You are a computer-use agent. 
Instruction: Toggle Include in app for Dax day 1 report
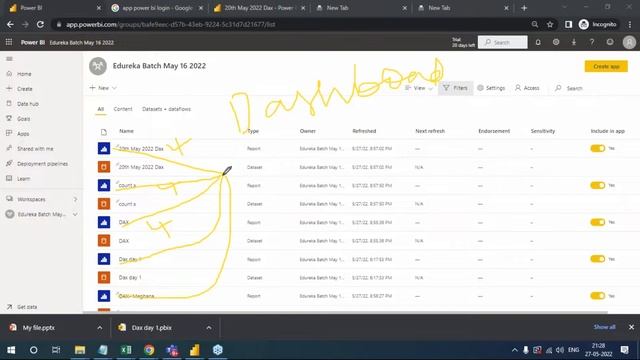598,259
